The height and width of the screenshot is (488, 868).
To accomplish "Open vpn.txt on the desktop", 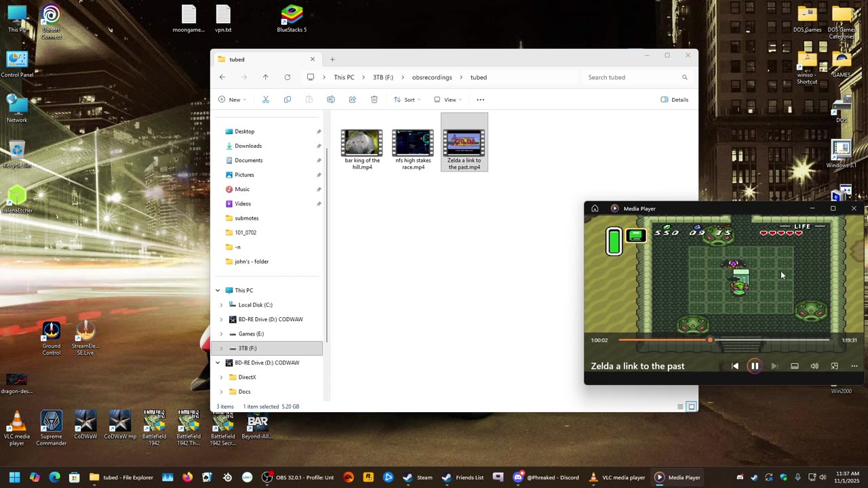I will 223,19.
